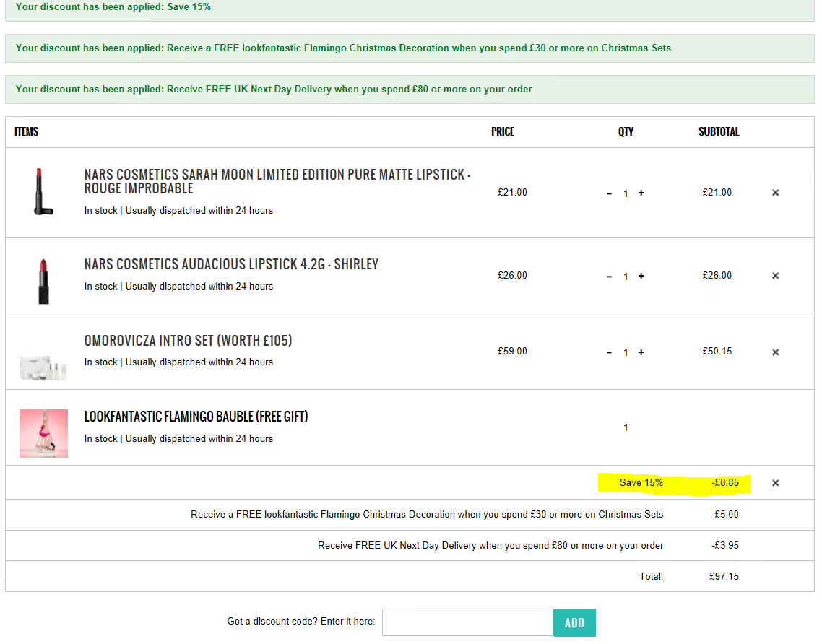Decrease quantity of Audacious Lipstick Shirley
Screen dimensions: 822x644
609,277
